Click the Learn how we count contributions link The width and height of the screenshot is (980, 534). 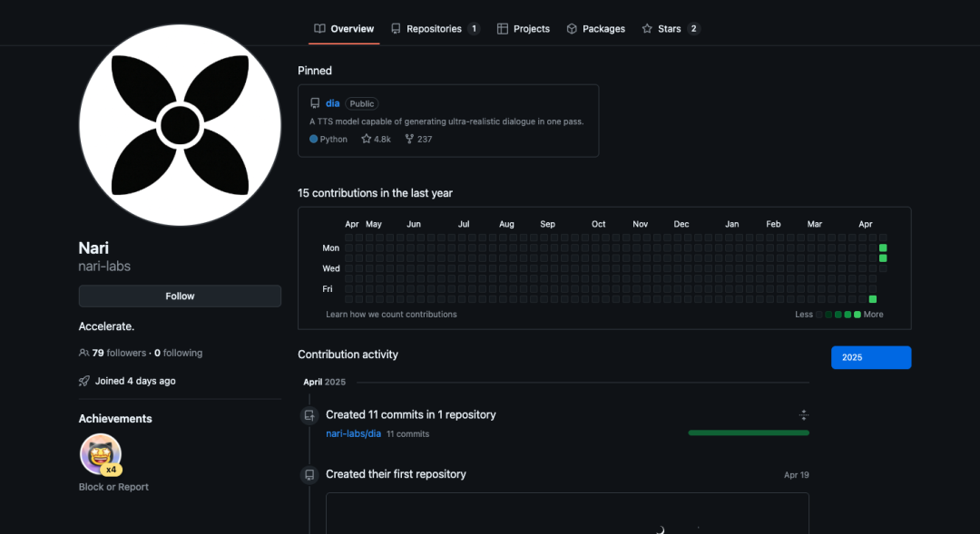click(391, 315)
